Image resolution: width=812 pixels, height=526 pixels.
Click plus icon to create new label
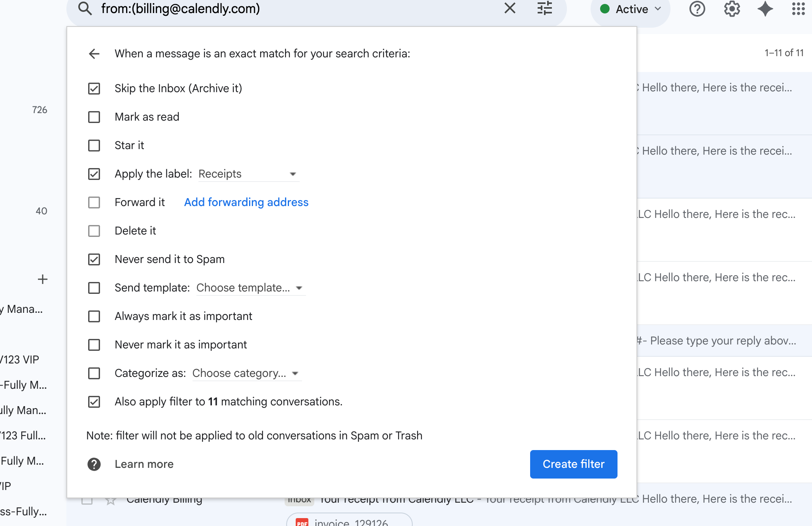click(43, 279)
